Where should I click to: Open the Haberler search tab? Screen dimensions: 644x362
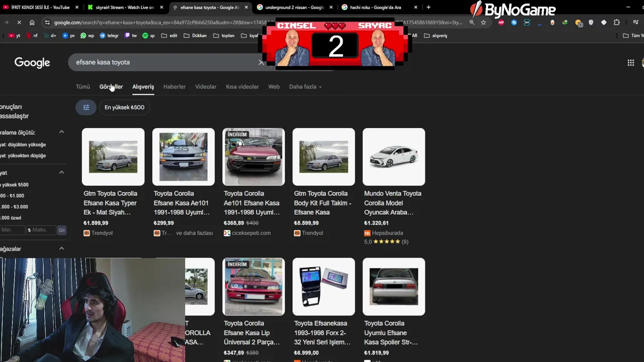[x=175, y=87]
